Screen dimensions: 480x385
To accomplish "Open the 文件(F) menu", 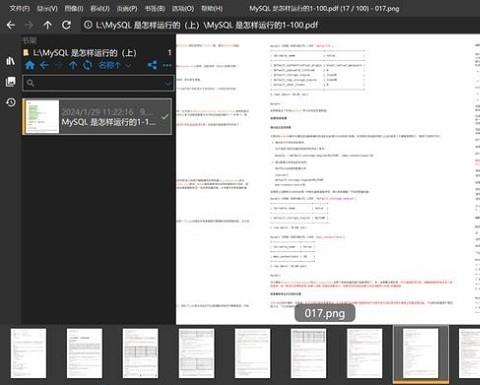I will click(x=19, y=8).
